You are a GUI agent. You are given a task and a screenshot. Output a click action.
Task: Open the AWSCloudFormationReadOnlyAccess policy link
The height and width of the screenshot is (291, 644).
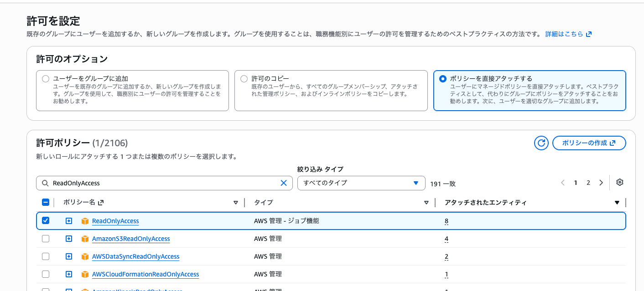[x=145, y=274]
